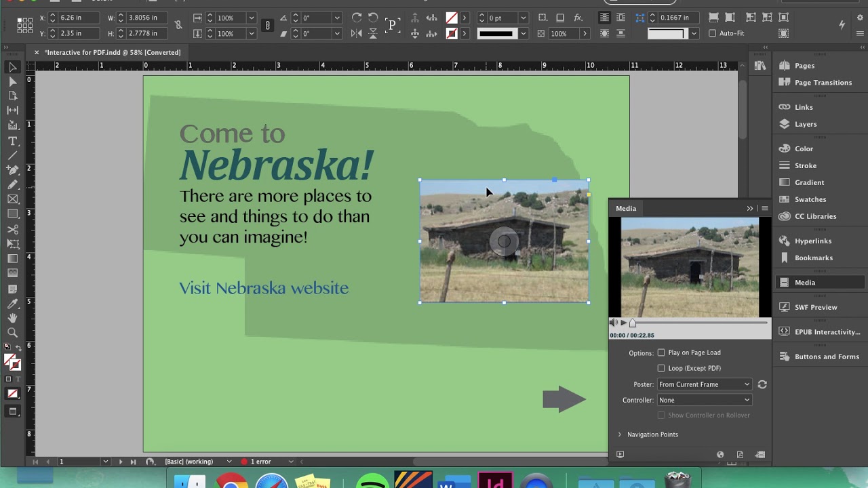Select the Pencil tool
The image size is (868, 488).
click(x=12, y=184)
